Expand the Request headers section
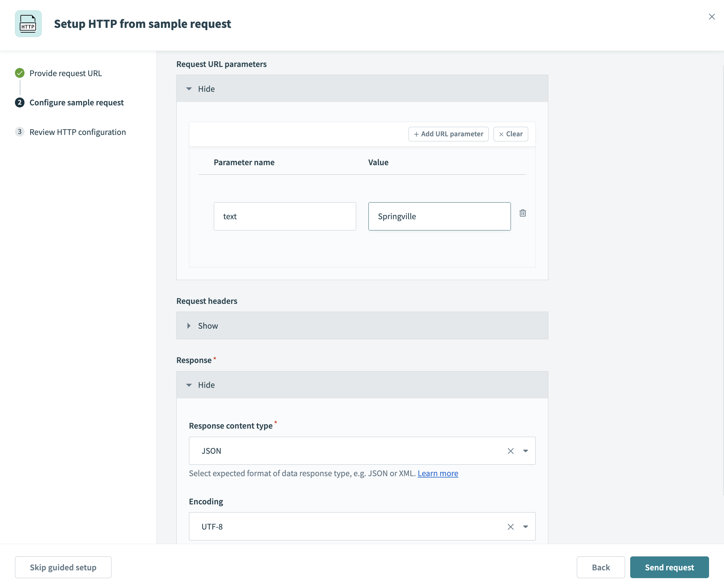Viewport: 724px width, 588px height. (x=203, y=326)
